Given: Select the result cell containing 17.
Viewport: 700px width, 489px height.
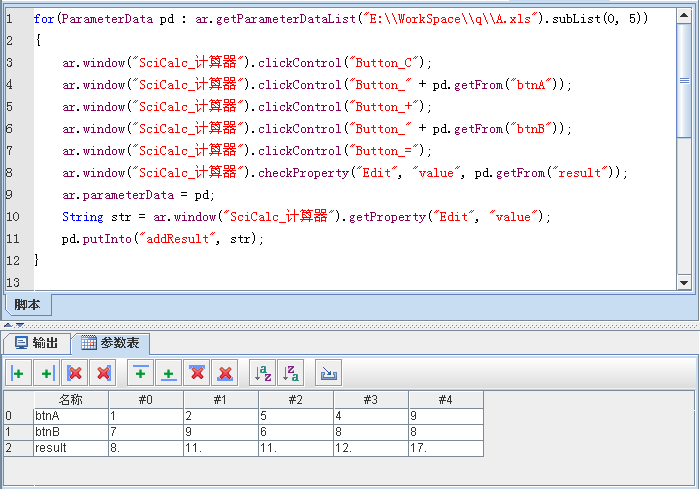Looking at the screenshot, I should pyautogui.click(x=445, y=448).
